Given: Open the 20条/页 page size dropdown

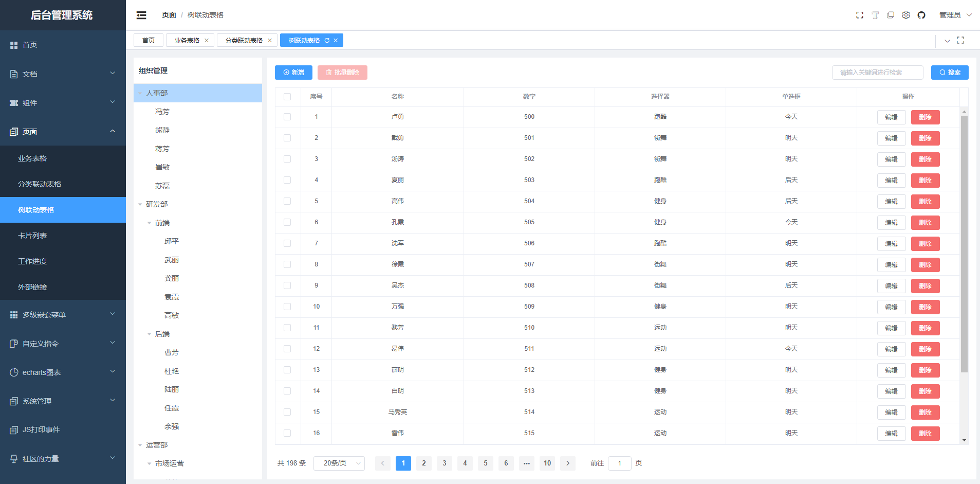Looking at the screenshot, I should 339,463.
